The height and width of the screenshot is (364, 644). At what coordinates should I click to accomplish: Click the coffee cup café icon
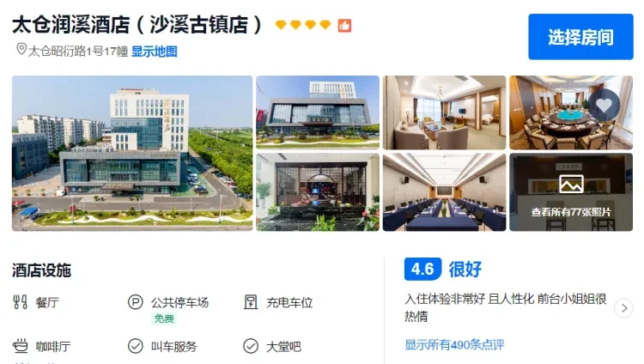[x=20, y=346]
